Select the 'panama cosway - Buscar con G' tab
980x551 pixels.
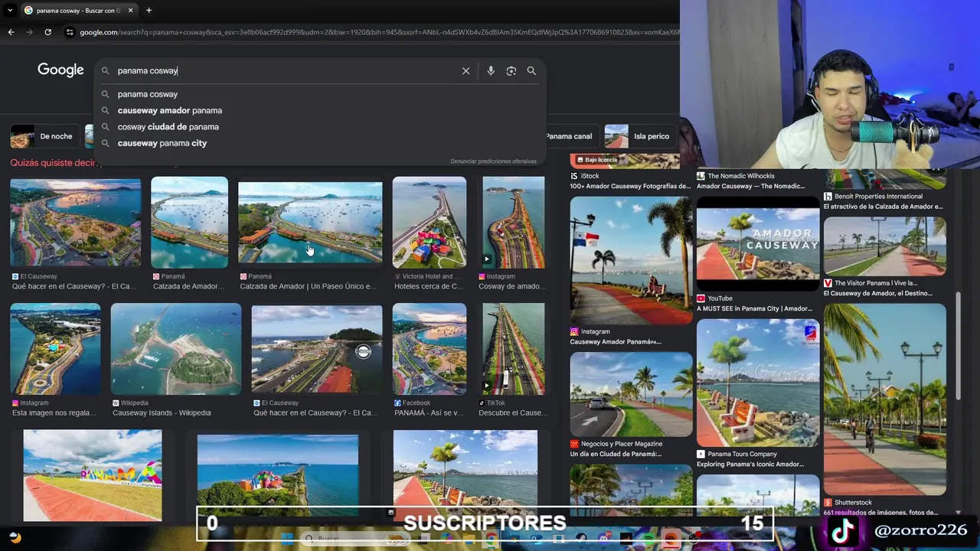click(78, 11)
